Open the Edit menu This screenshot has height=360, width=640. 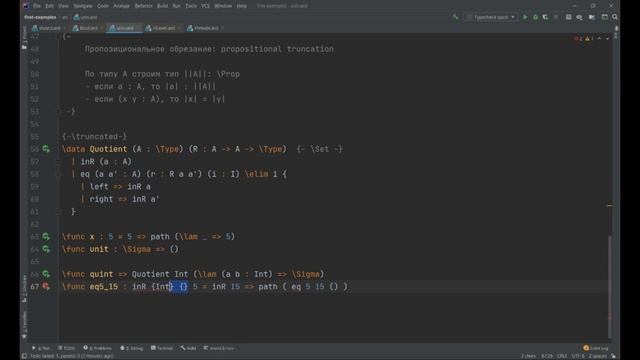pyautogui.click(x=49, y=6)
